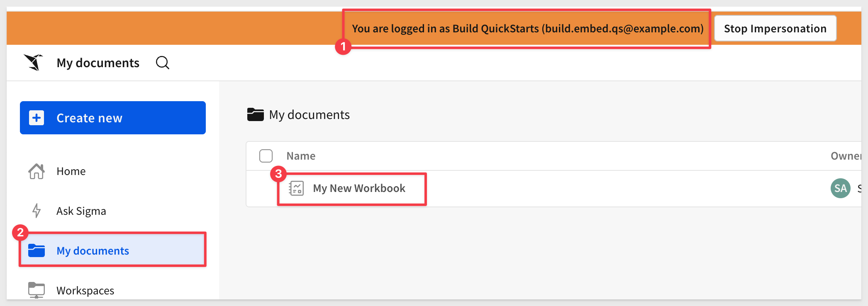This screenshot has width=868, height=306.
Task: Click the Create new button
Action: [113, 118]
